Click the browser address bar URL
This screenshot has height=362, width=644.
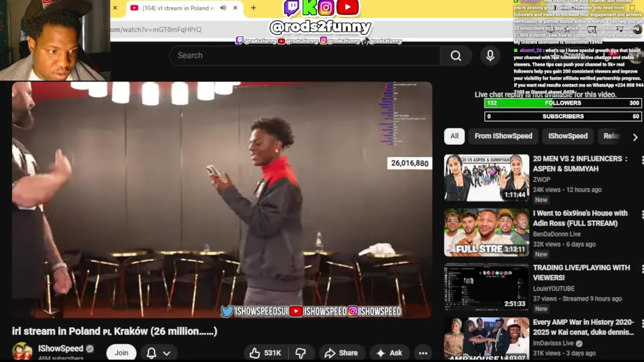click(156, 29)
